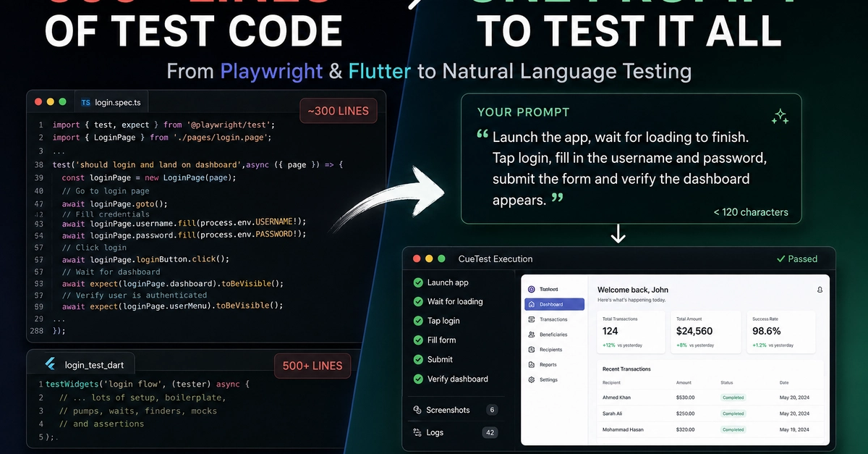Screen dimensions: 868x454
Task: Click the May 19, 2024 date cell
Action: click(793, 429)
